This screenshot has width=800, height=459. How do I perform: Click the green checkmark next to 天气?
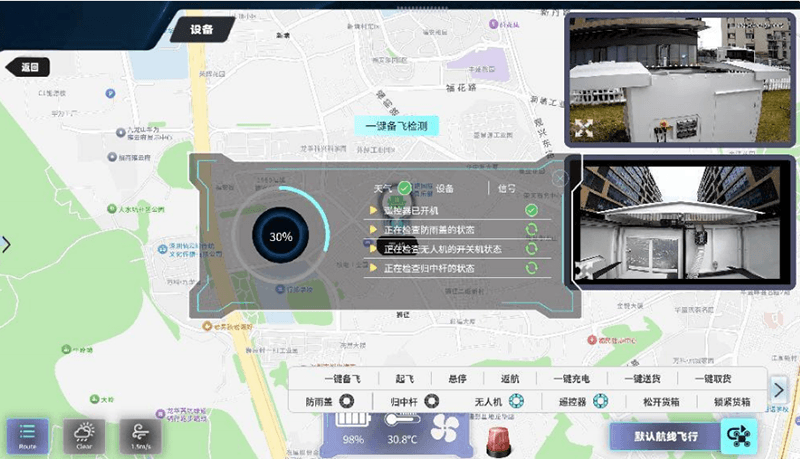click(404, 188)
